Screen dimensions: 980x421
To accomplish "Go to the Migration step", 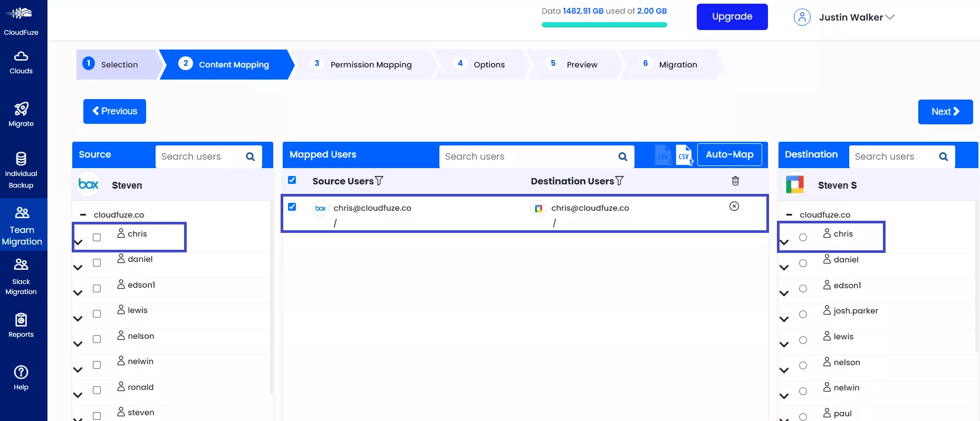I will pos(670,64).
